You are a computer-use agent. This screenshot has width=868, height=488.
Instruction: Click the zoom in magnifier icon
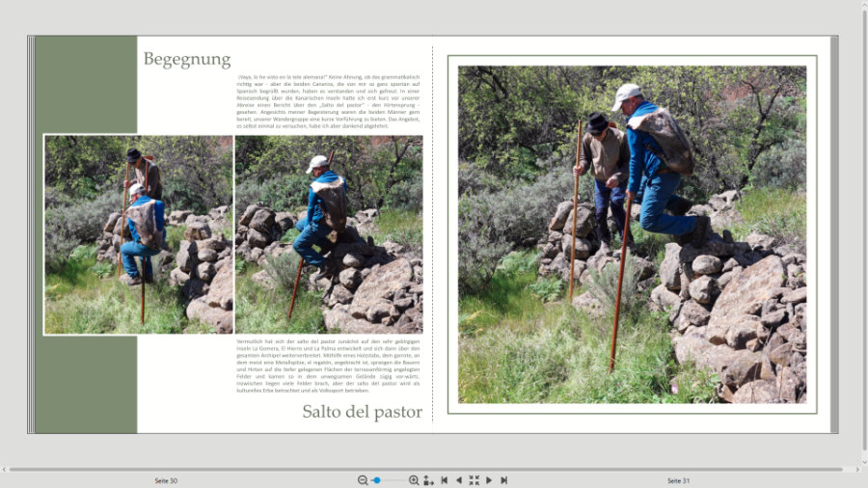[x=414, y=480]
